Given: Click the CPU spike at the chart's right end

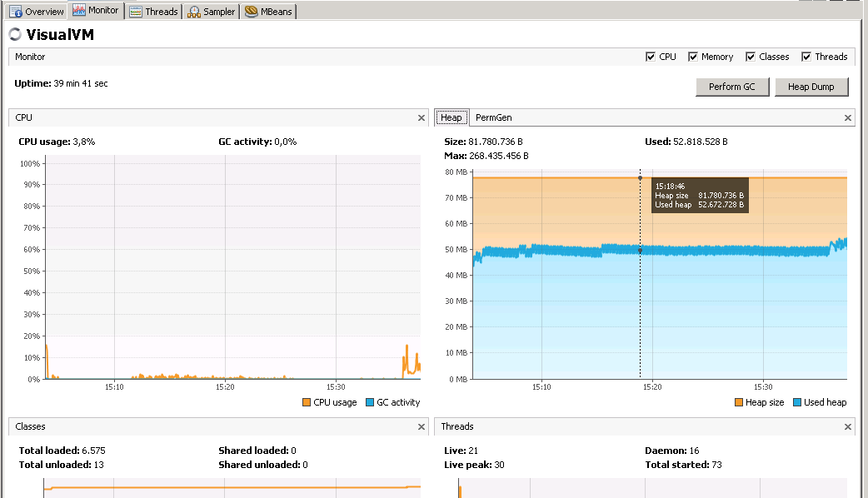Looking at the screenshot, I should [x=411, y=362].
